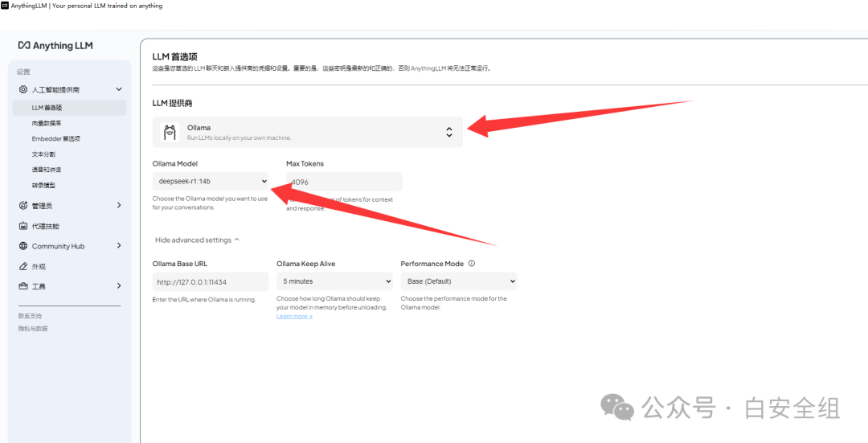The image size is (868, 443).
Task: Click the admin icon in sidebar
Action: point(24,206)
